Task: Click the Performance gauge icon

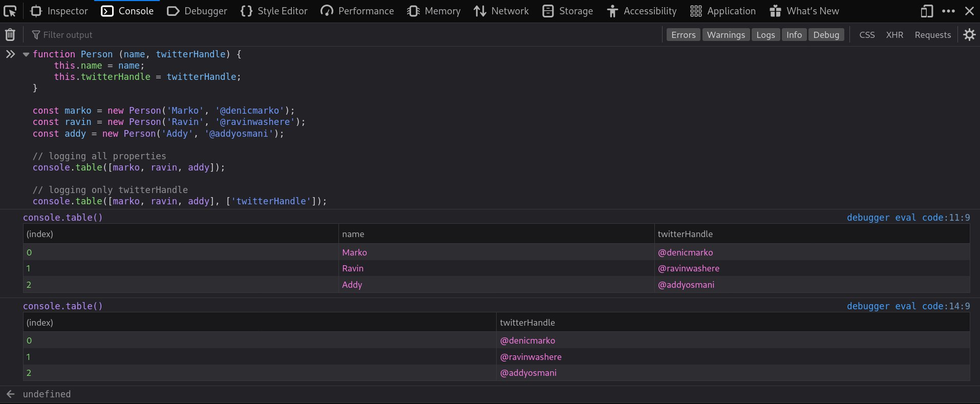Action: pos(327,11)
